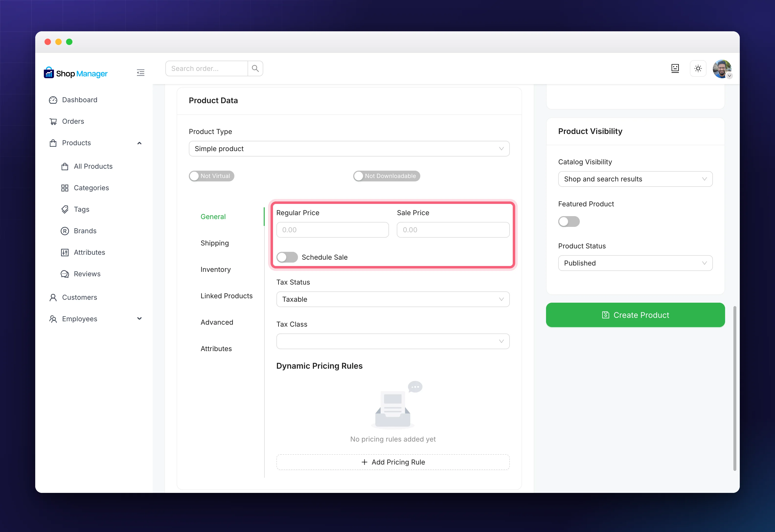Viewport: 775px width, 532px height.
Task: Click the Customers person icon
Action: point(53,297)
